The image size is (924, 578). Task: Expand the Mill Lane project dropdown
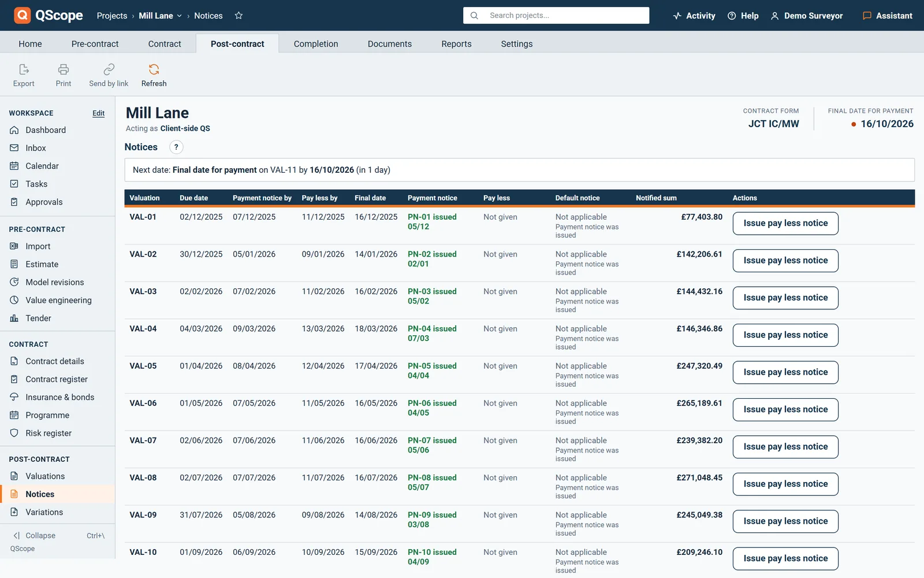(x=161, y=16)
